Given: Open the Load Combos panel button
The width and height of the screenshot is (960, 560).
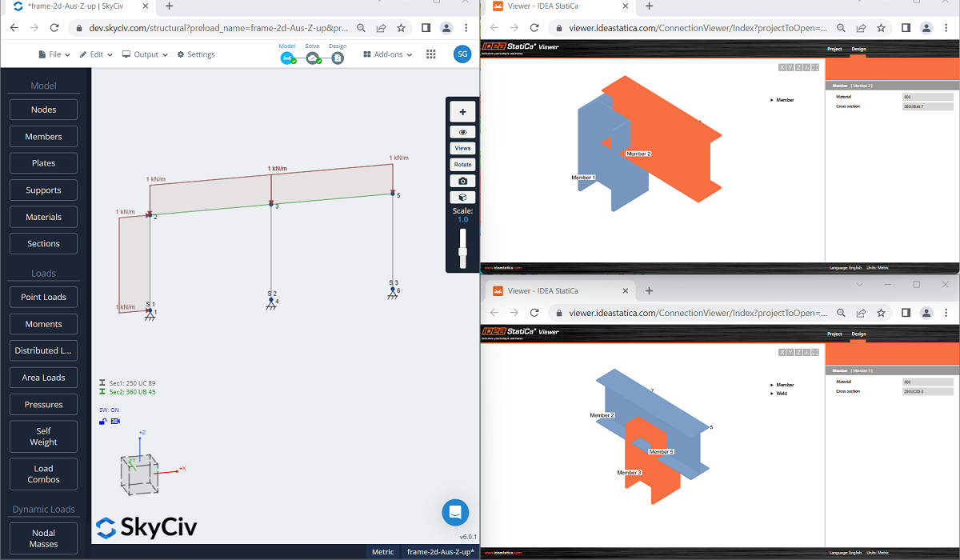Looking at the screenshot, I should [x=43, y=474].
